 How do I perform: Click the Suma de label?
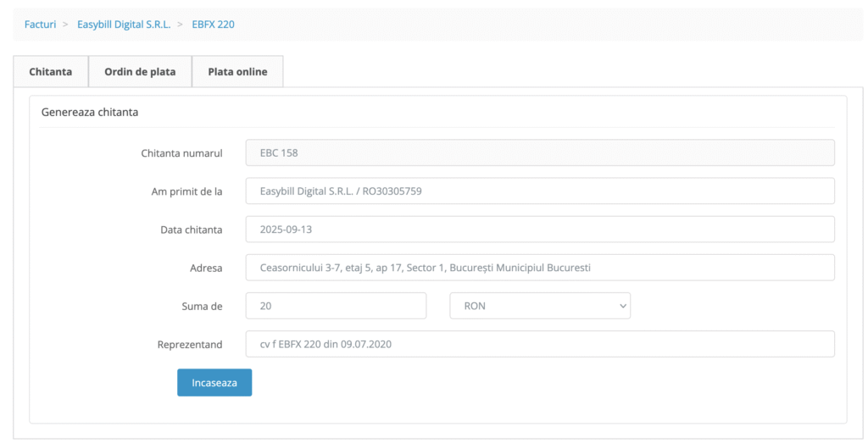point(202,307)
